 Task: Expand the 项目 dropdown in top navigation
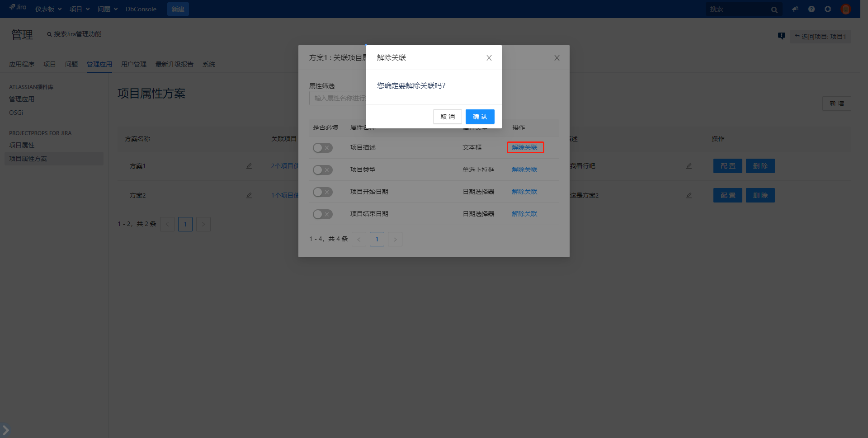coord(80,9)
